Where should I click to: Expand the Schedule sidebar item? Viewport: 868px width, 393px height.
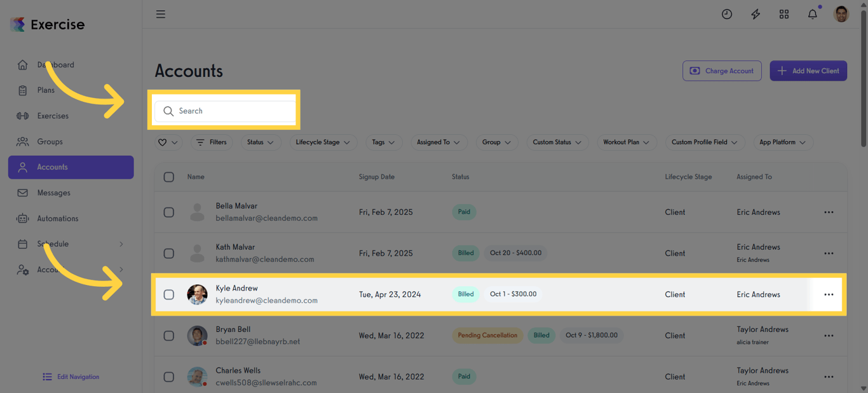[52, 244]
